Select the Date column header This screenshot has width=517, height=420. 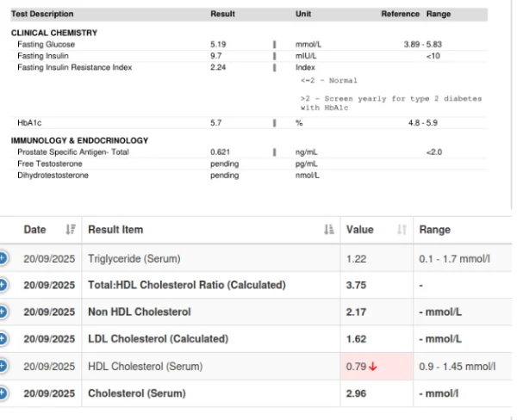[34, 230]
